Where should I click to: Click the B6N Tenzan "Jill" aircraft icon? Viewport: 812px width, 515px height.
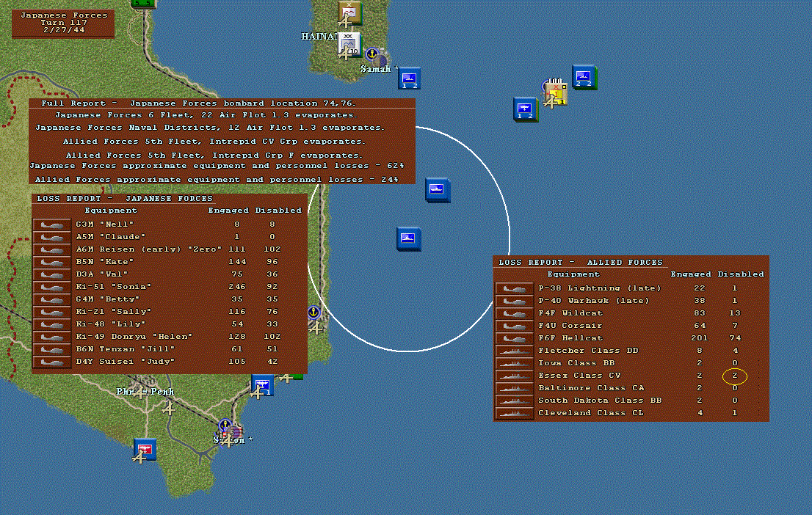[52, 349]
